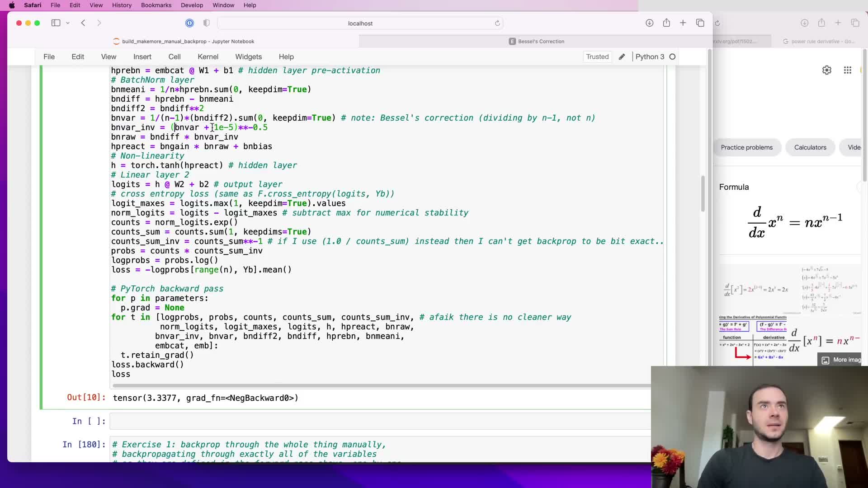868x488 pixels.
Task: Open the Jupyter Cell menu
Action: 175,57
